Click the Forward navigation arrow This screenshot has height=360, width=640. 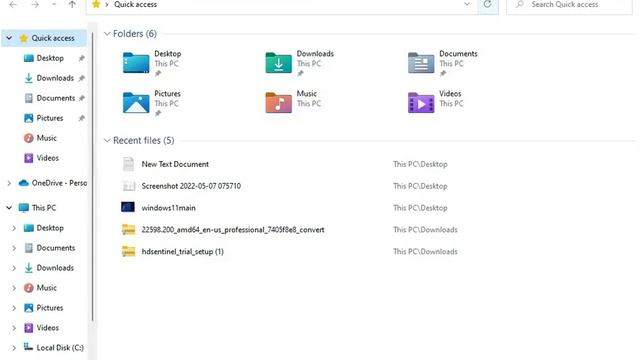pyautogui.click(x=35, y=4)
